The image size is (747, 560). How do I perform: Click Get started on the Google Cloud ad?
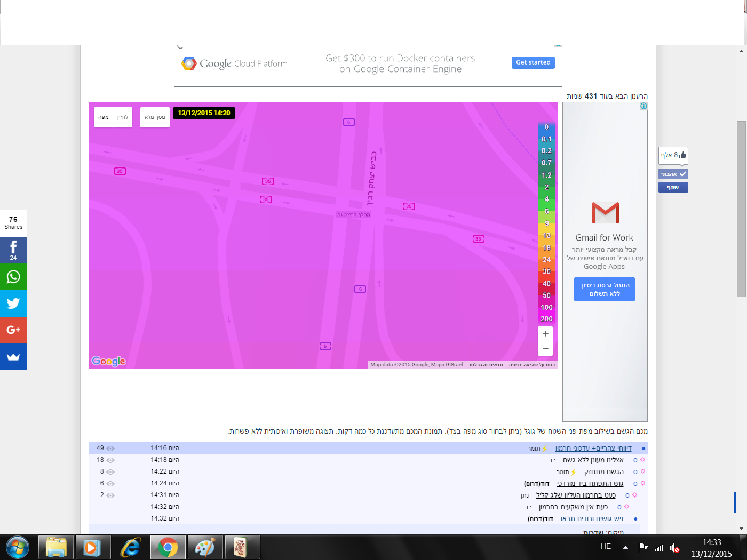(533, 62)
